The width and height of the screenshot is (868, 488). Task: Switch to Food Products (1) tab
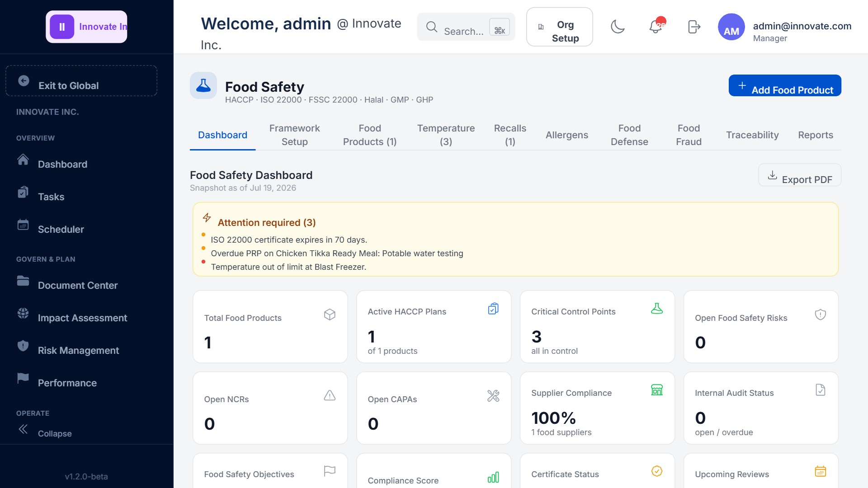point(370,135)
